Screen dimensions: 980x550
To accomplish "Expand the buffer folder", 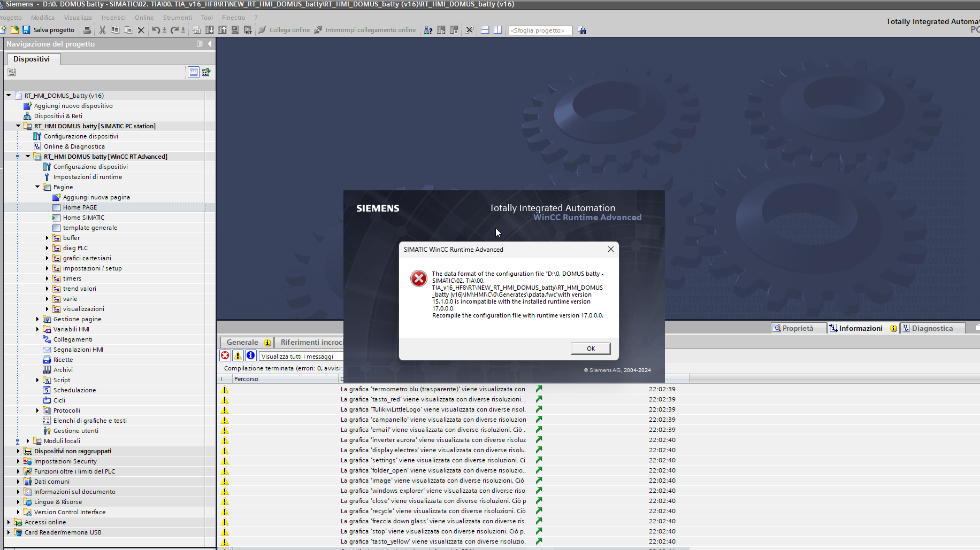I will click(x=47, y=238).
